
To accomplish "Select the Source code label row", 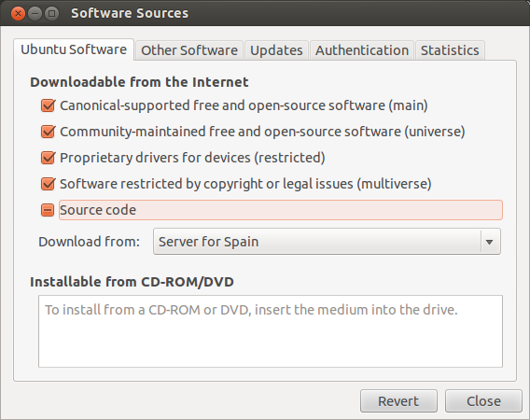I will pos(281,210).
